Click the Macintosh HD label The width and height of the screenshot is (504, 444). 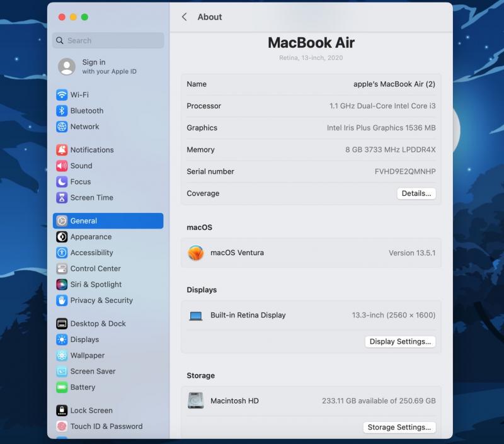click(x=234, y=401)
